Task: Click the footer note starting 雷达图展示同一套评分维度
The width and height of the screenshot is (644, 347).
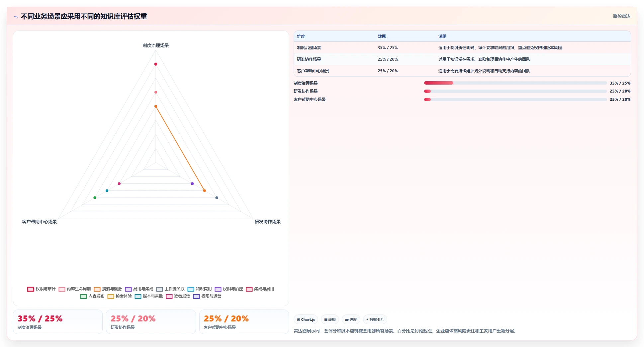Action: (x=406, y=331)
